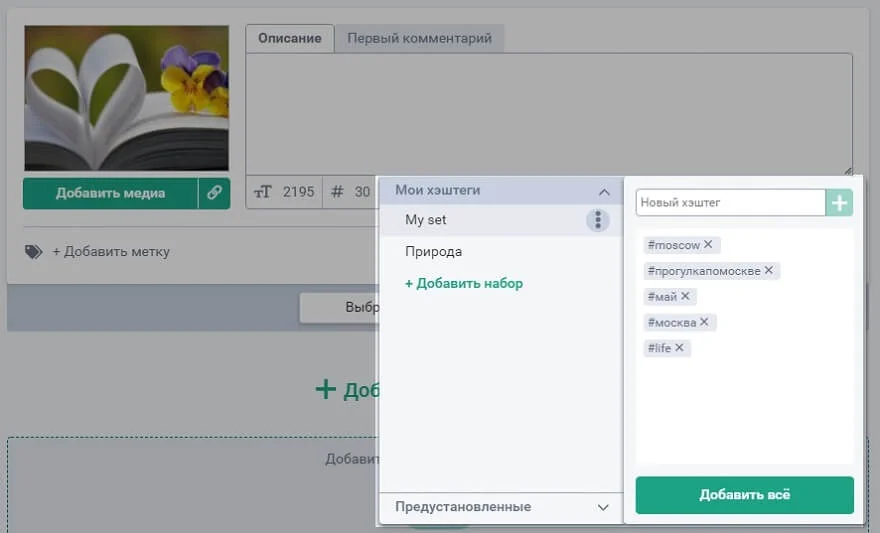Image resolution: width=880 pixels, height=533 pixels.
Task: Click the green plus to add new hashtag
Action: tap(840, 203)
